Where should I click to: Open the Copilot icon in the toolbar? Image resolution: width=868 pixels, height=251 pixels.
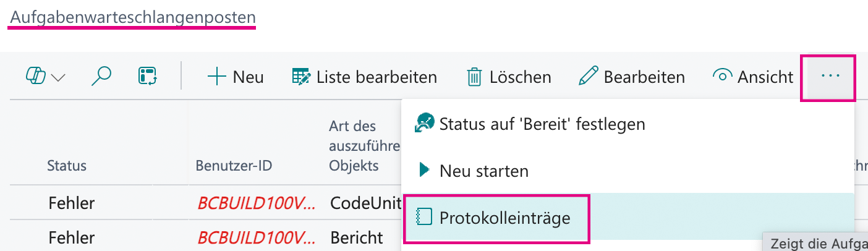point(37,77)
